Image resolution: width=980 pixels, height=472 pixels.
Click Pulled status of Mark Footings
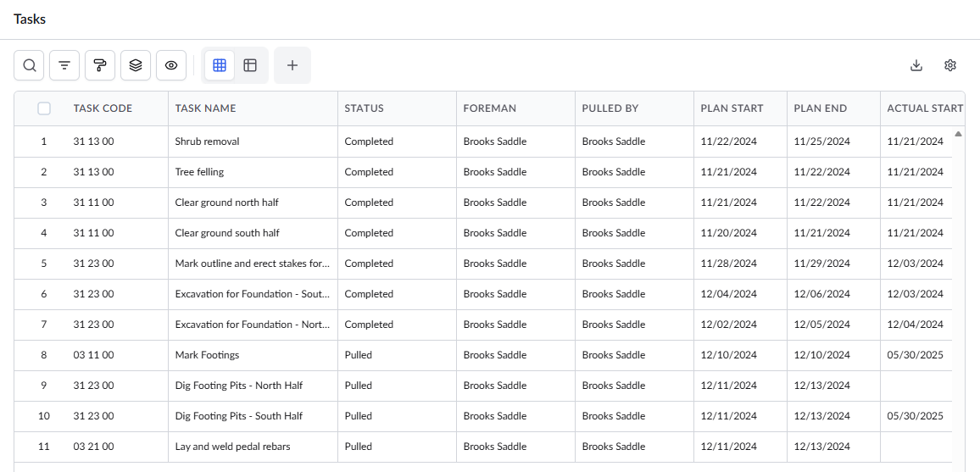(x=358, y=355)
